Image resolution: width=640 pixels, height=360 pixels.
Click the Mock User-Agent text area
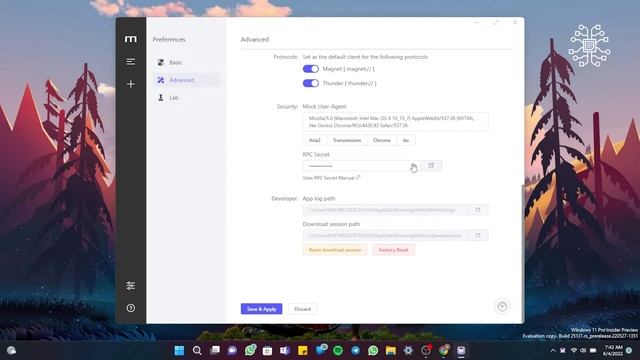(396, 122)
